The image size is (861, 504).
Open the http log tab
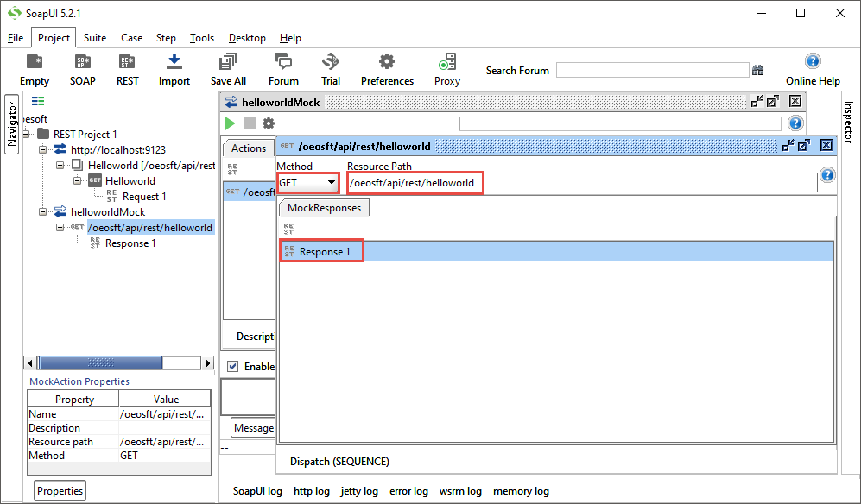(312, 491)
